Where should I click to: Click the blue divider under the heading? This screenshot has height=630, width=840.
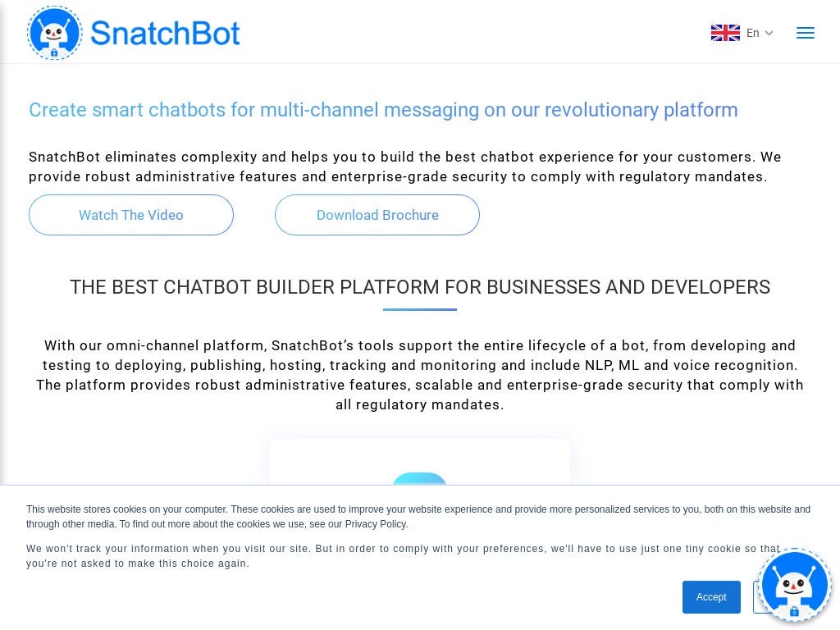pos(419,309)
